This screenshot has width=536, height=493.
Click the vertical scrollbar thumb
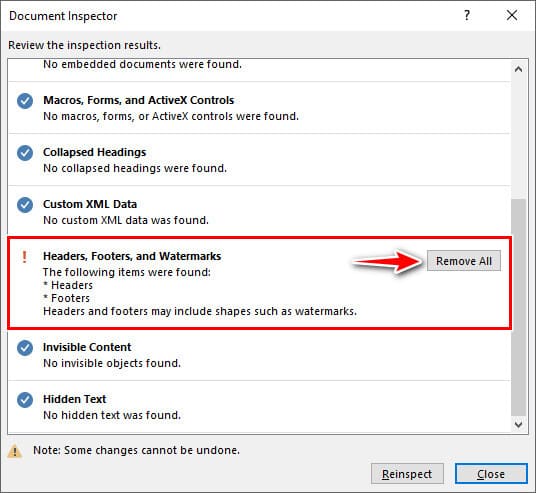click(x=519, y=308)
